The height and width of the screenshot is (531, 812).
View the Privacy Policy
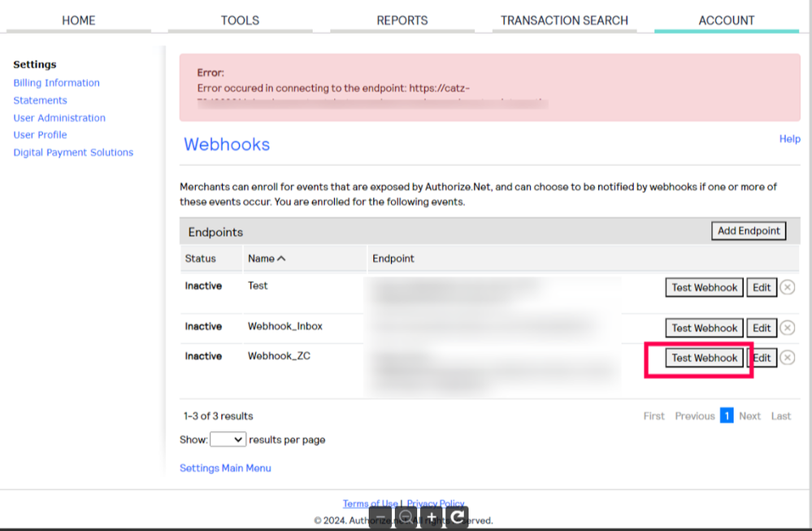pos(436,503)
